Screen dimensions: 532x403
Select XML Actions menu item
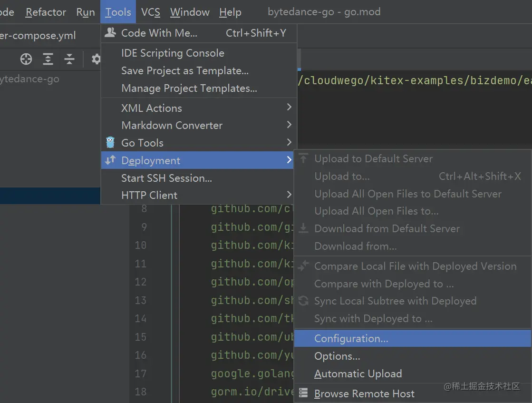pos(199,108)
